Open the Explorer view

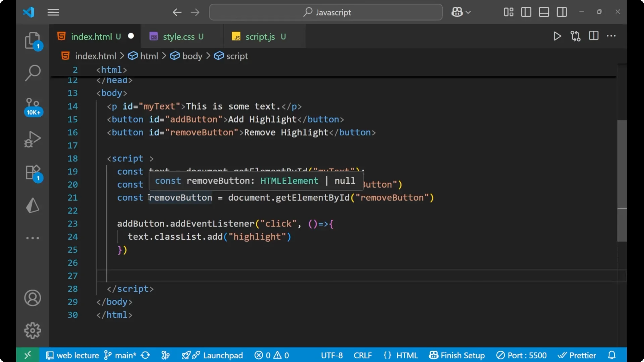[33, 40]
